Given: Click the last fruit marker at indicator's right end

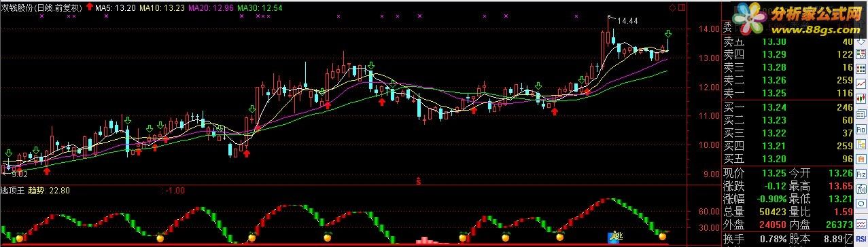Looking at the screenshot, I should point(662,236).
